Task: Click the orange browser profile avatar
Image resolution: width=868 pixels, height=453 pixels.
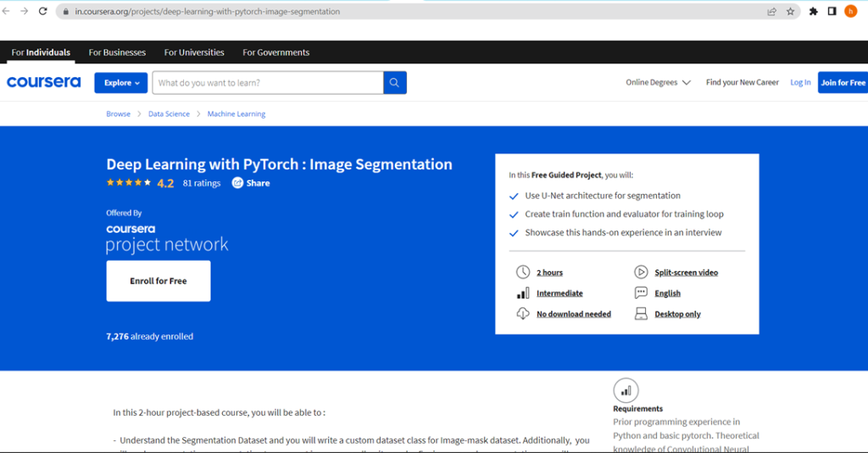Action: [x=850, y=12]
